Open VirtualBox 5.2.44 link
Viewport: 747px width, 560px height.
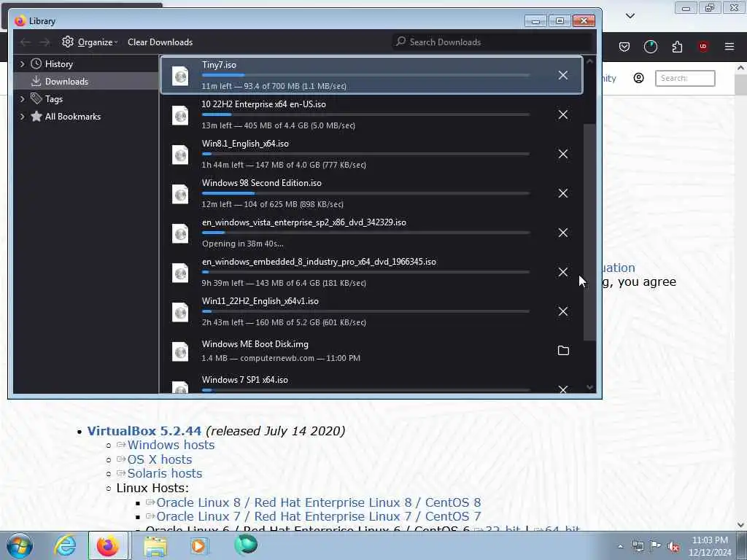point(144,431)
